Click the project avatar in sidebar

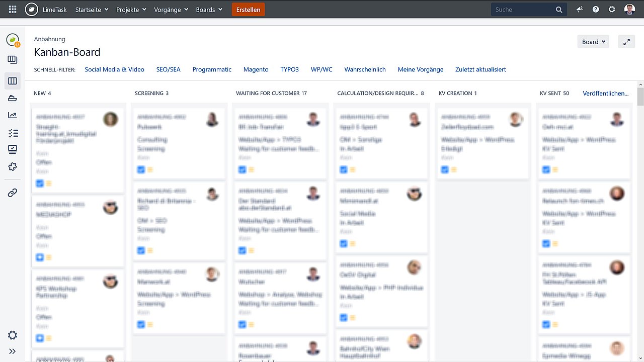pos(13,40)
